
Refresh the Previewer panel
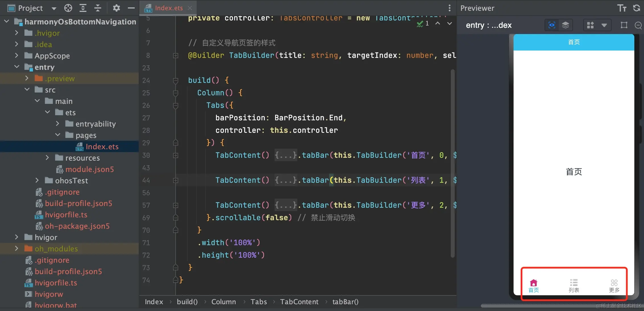click(637, 8)
